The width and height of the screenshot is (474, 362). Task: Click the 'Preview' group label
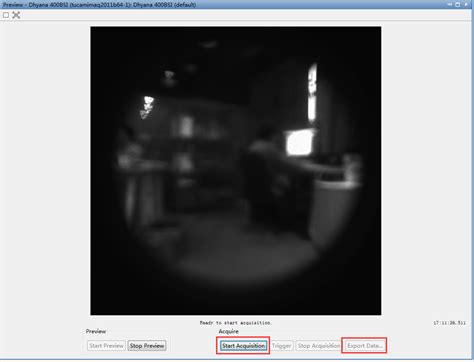click(96, 331)
